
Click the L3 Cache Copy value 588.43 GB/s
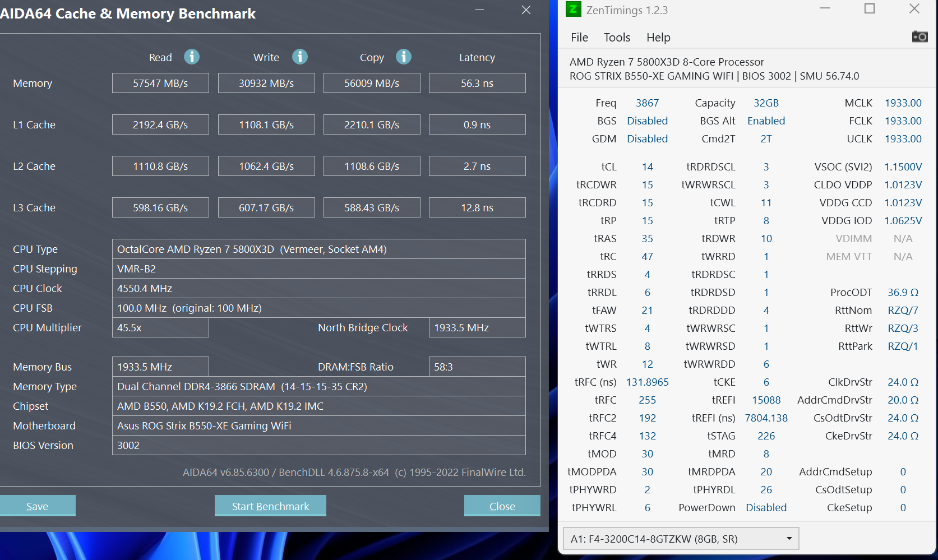pos(372,207)
